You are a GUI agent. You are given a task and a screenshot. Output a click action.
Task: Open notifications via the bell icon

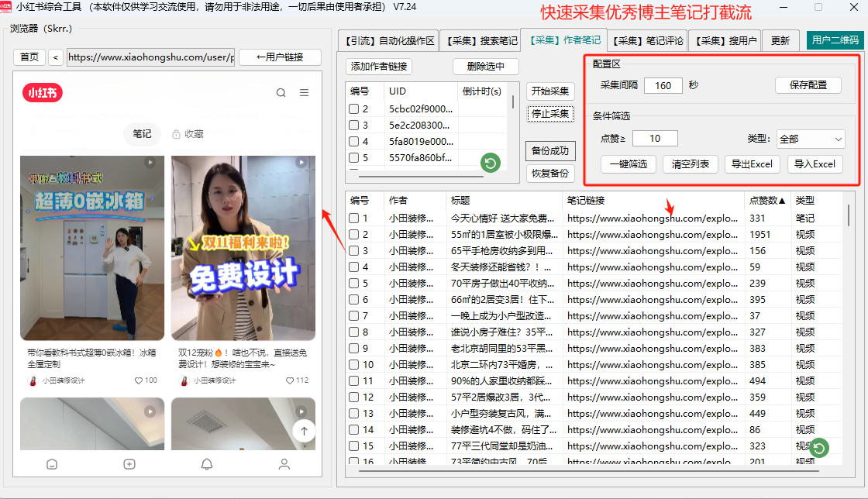(207, 464)
